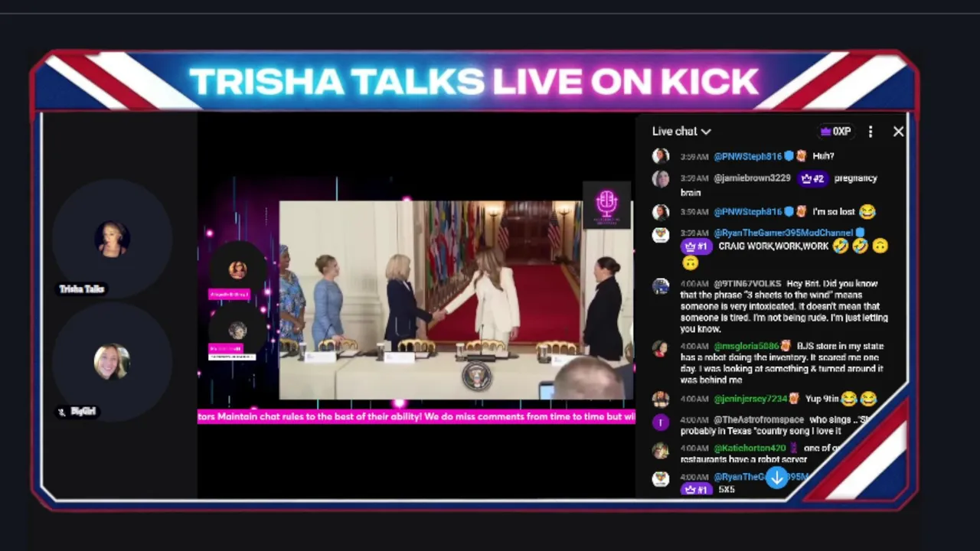The height and width of the screenshot is (551, 980).
Task: Click laughing emoji after "I'm so lost"
Action: tap(867, 212)
